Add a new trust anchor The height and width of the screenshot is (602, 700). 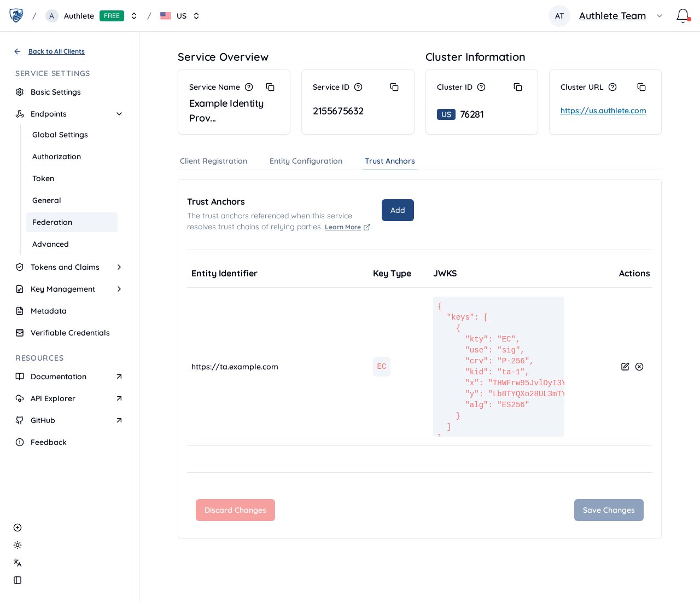(x=398, y=210)
